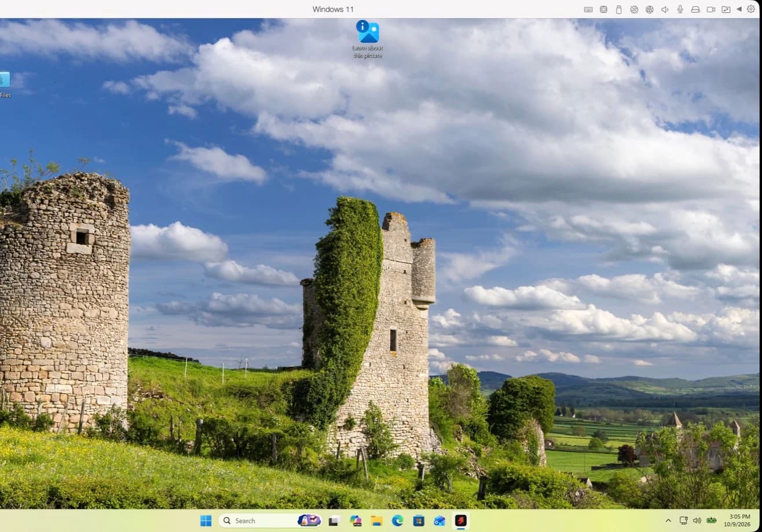The width and height of the screenshot is (762, 532).
Task: Show hidden system tray icons
Action: (668, 520)
